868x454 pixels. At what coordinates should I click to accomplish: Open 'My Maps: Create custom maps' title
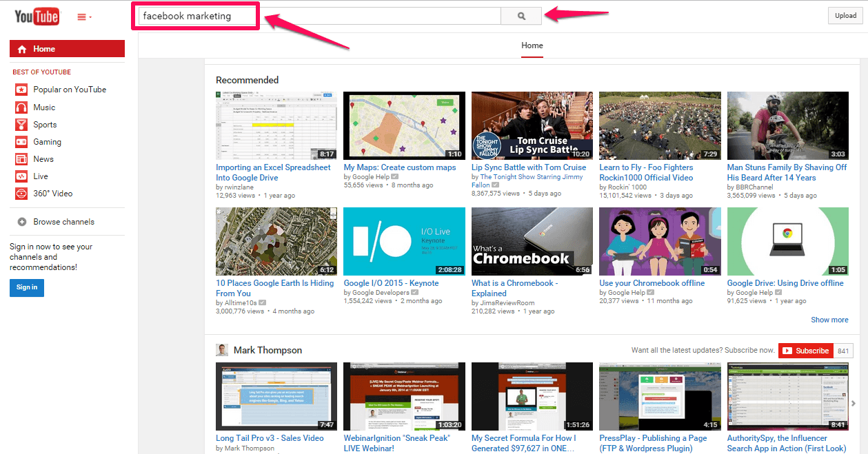[x=400, y=167]
